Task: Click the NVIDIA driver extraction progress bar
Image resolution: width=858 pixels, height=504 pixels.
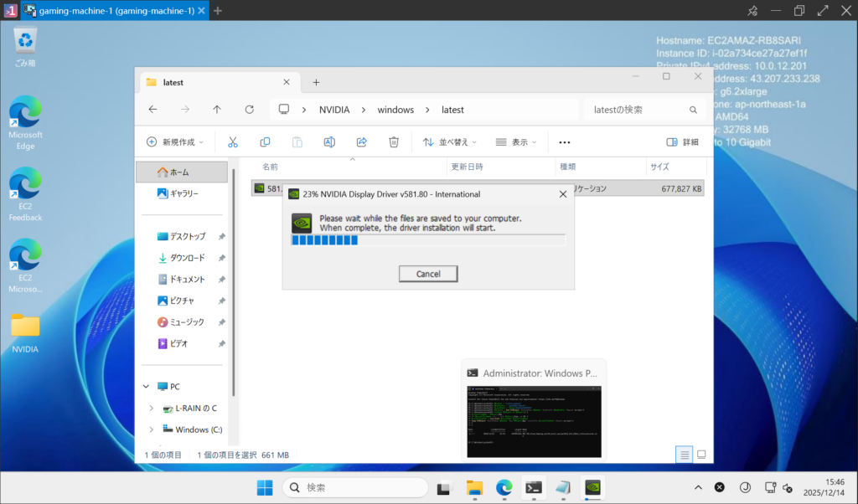Action: tap(427, 240)
